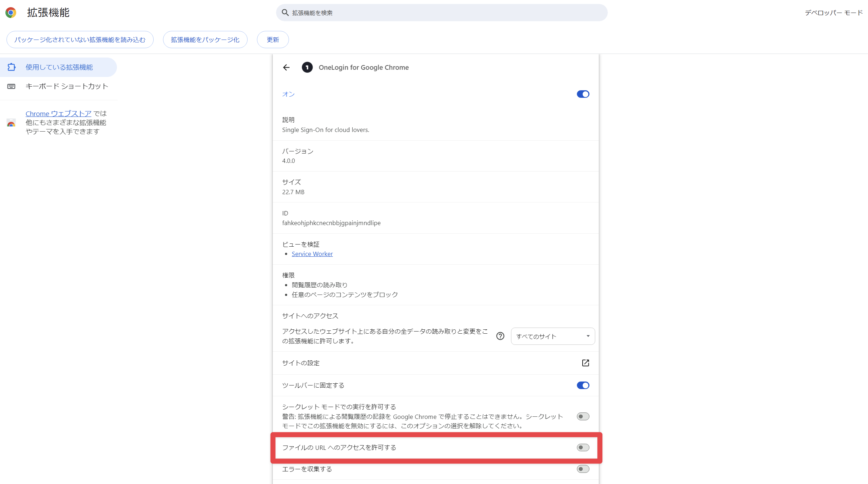Open the Service Worker link
Screen dimensions: 868x484
pyautogui.click(x=312, y=254)
